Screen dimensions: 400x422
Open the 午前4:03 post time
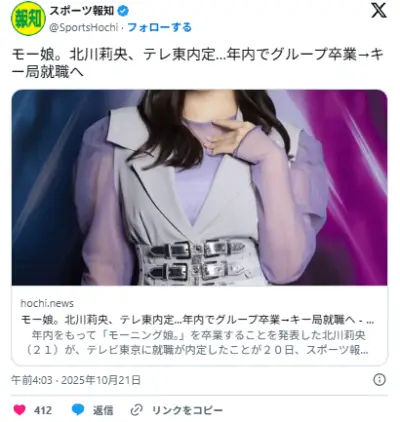tap(32, 380)
